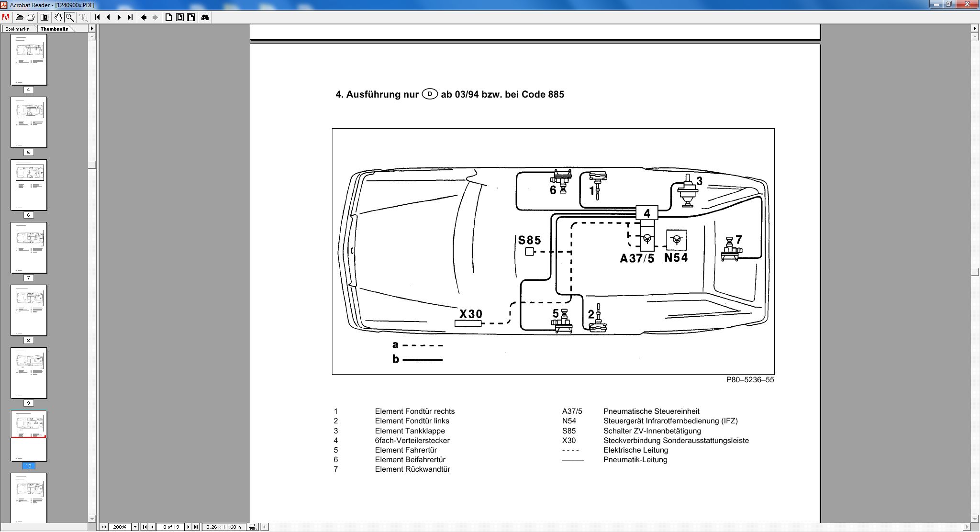
Task: Click next page arrow in status bar
Action: click(x=189, y=527)
